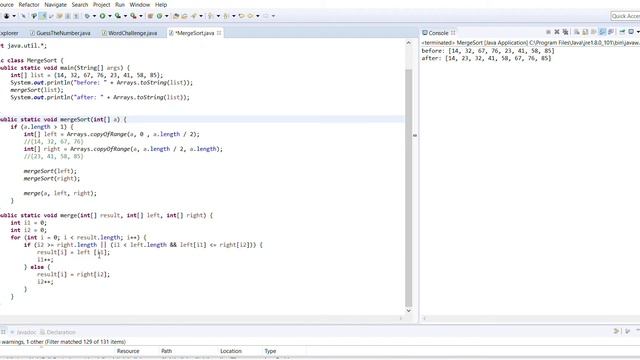
Task: Open the Window menu
Action: [x=140, y=4]
